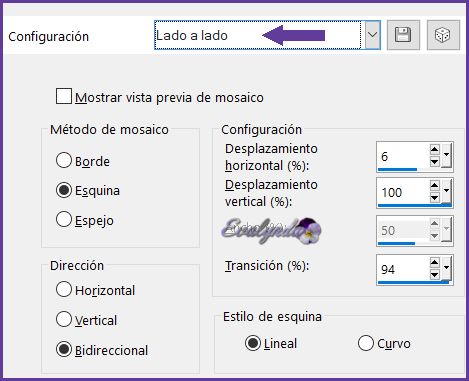The height and width of the screenshot is (381, 469).
Task: Enable Mostrar vista previa de mosaico checkbox
Action: (x=64, y=96)
